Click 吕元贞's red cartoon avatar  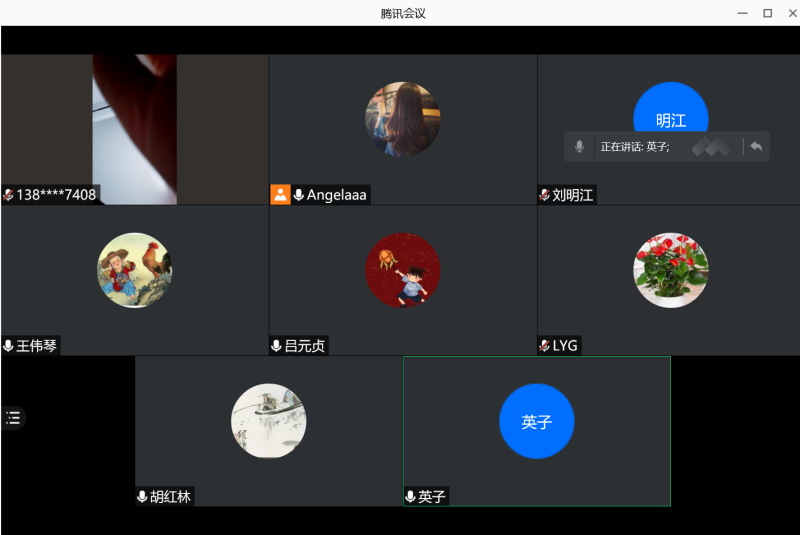coord(403,270)
